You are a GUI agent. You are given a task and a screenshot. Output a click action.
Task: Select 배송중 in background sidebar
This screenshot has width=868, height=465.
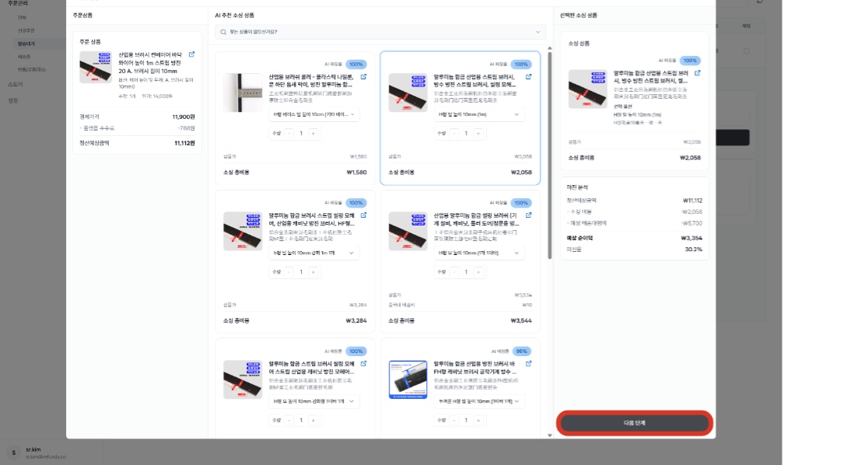point(24,57)
